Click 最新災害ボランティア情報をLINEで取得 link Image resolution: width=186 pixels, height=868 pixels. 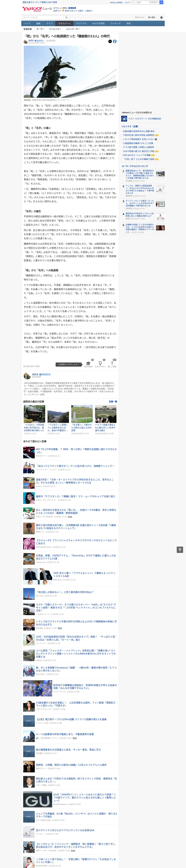tap(40, 2)
